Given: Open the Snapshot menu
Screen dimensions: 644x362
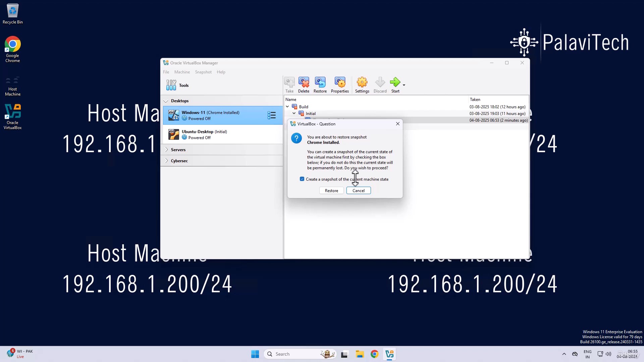Looking at the screenshot, I should [x=203, y=72].
